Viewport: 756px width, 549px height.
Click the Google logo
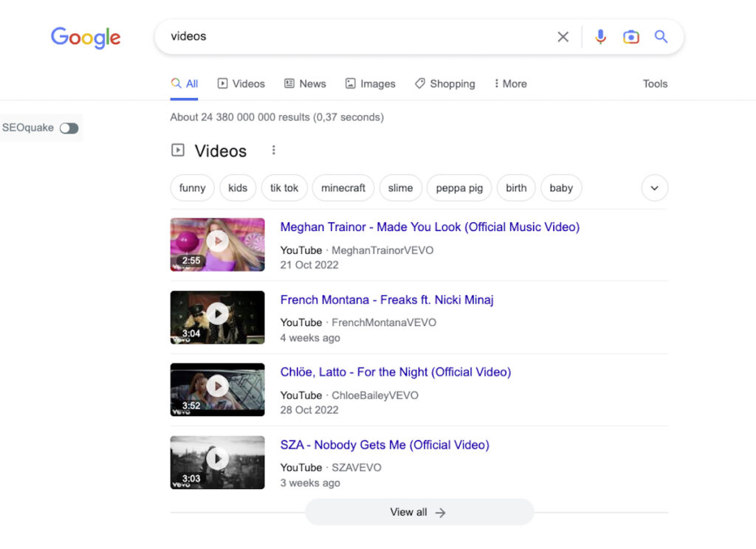click(x=86, y=37)
